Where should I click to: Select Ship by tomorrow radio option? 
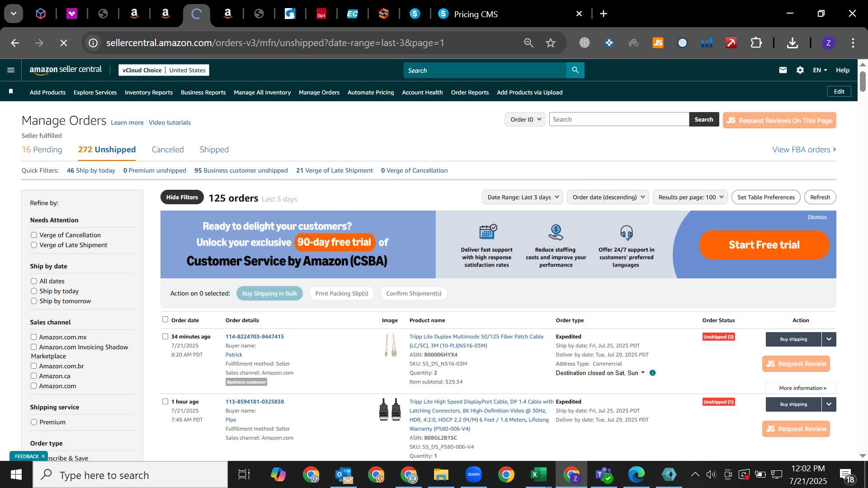[34, 301]
